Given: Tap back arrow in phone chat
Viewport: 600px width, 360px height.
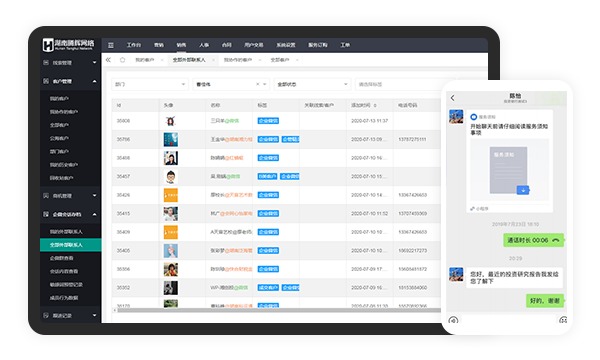Looking at the screenshot, I should tap(453, 98).
